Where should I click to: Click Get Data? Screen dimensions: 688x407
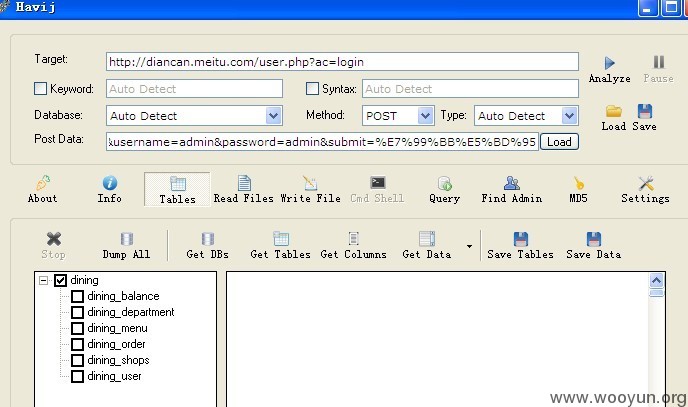pos(427,246)
